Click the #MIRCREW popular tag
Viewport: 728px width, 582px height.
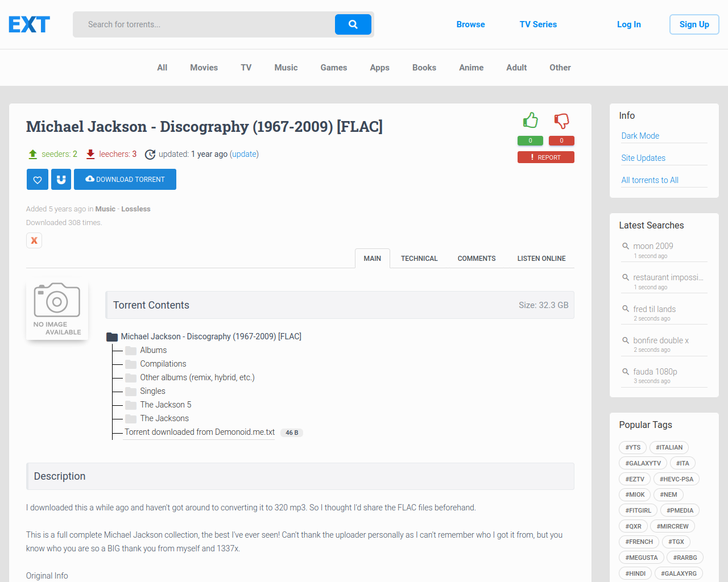(672, 526)
